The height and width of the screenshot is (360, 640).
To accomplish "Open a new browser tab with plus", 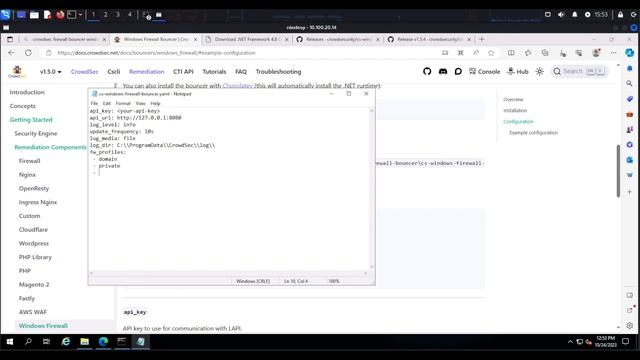I will [x=482, y=39].
